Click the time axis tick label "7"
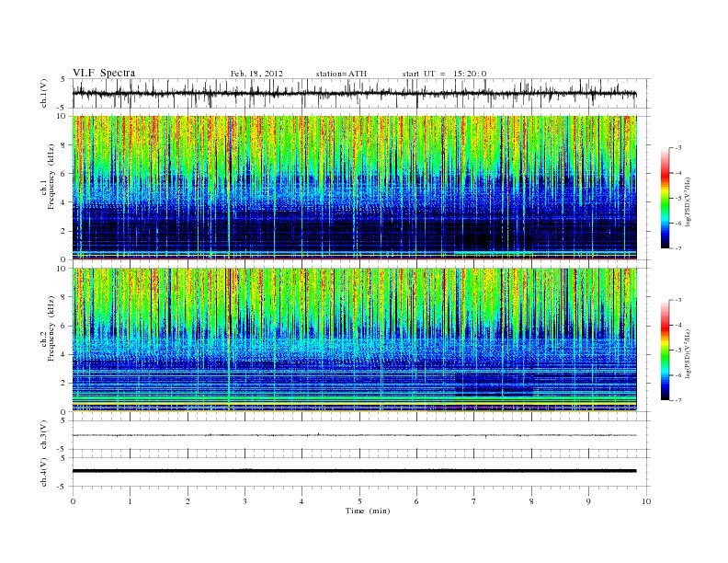The width and height of the screenshot is (728, 563). point(474,501)
